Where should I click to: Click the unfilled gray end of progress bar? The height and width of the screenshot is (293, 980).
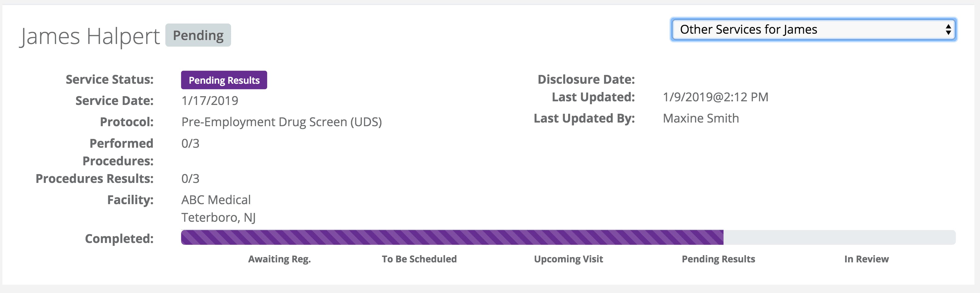click(839, 237)
